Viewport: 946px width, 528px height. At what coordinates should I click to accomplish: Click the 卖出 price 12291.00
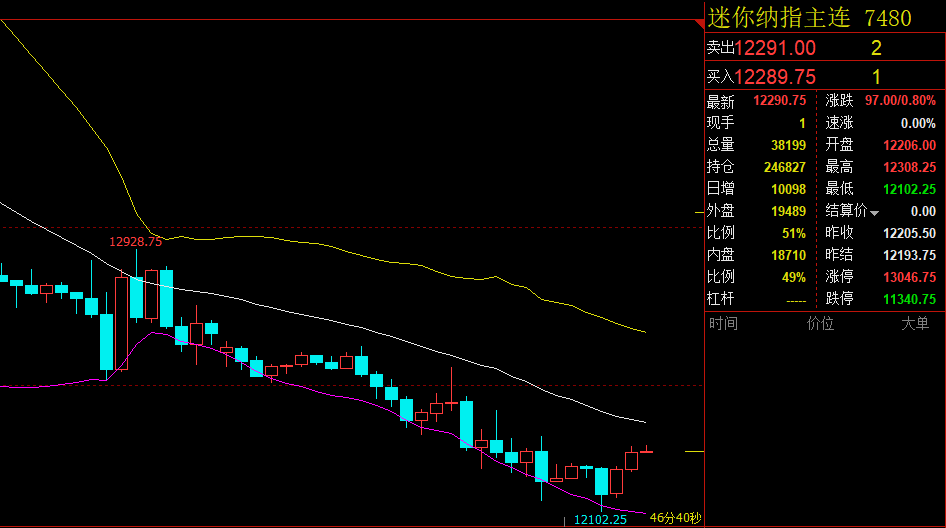775,48
